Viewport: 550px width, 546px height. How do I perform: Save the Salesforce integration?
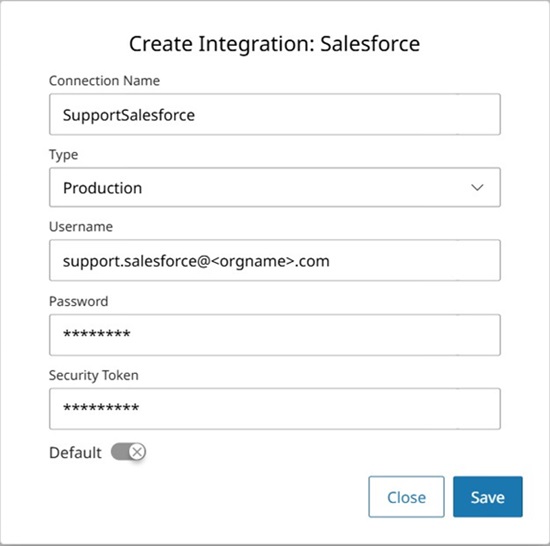(488, 497)
